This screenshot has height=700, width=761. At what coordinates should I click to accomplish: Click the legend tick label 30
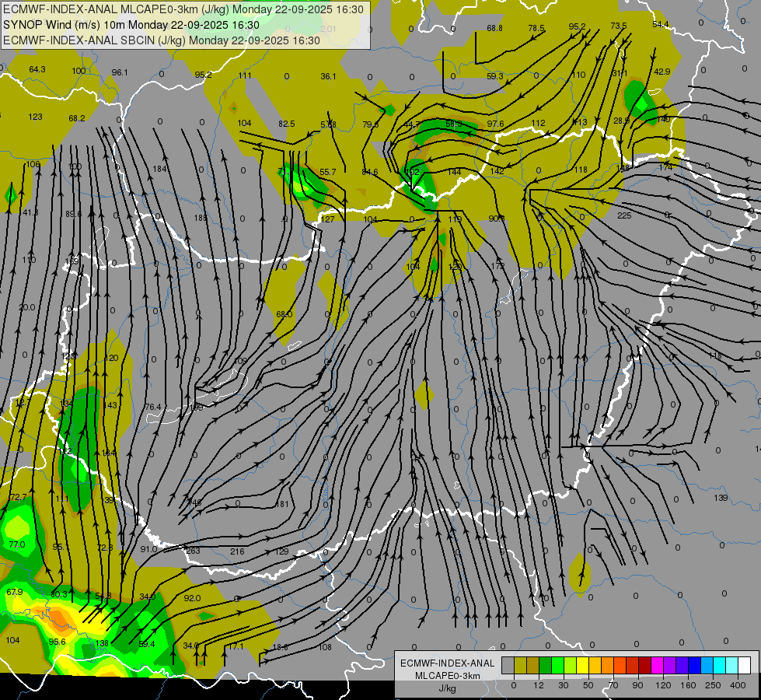point(563,685)
